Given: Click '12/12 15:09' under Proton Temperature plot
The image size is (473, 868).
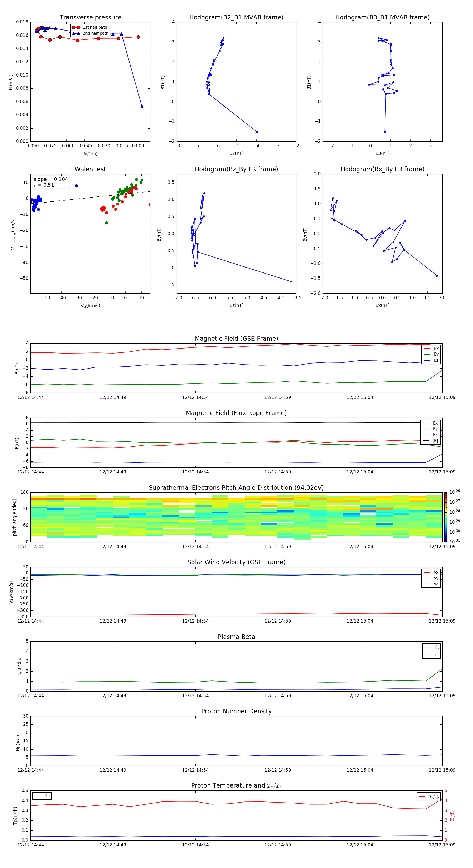Looking at the screenshot, I should coord(442,845).
